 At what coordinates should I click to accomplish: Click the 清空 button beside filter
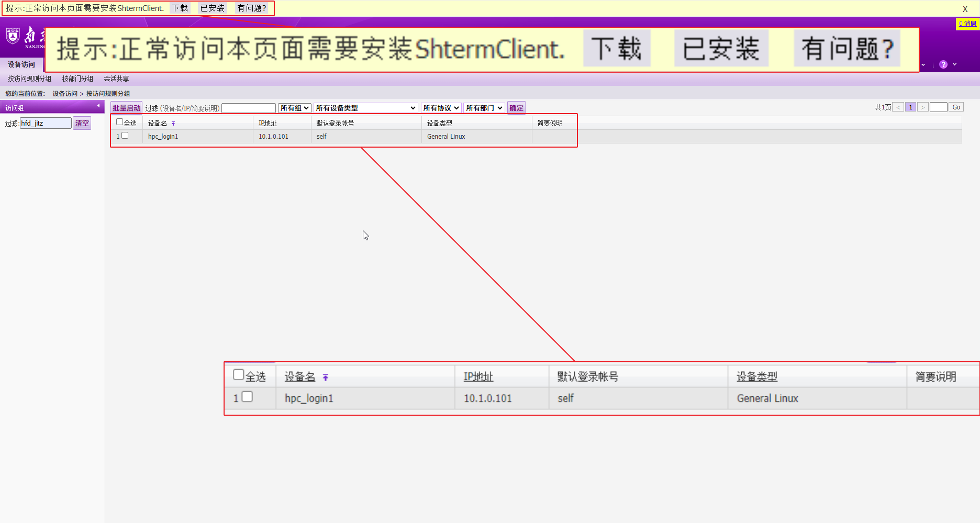82,123
